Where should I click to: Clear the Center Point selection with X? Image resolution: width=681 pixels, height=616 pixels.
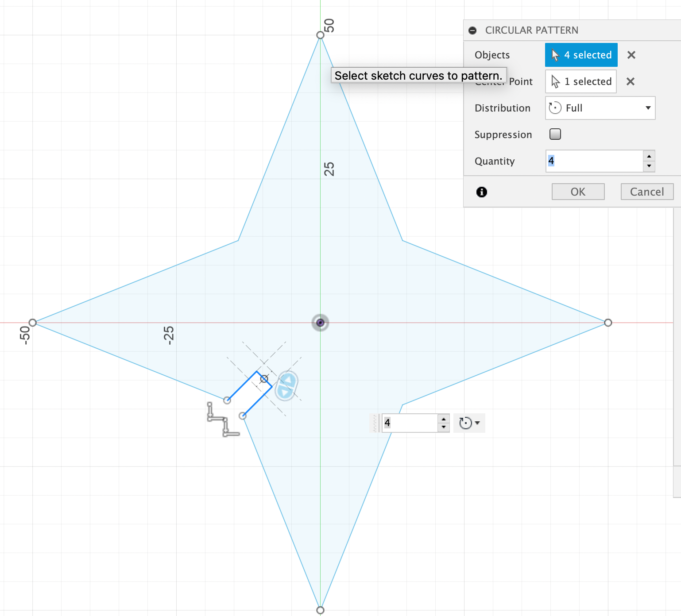point(631,81)
